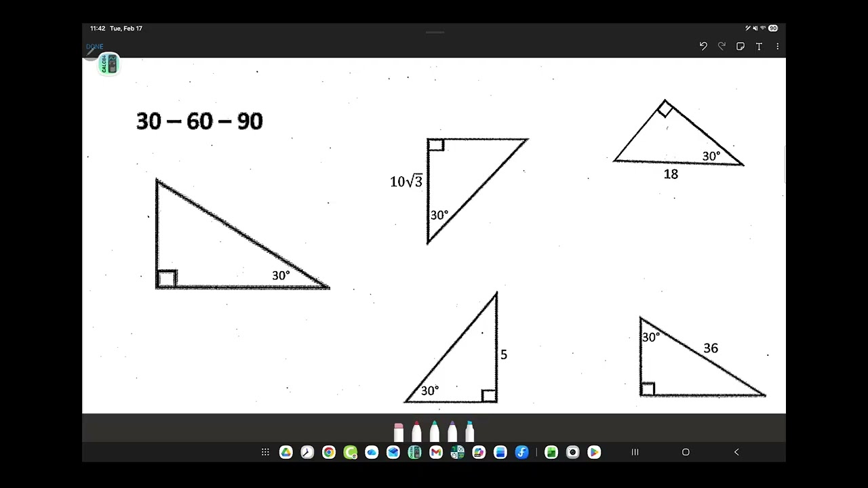Launch Google Chrome from taskbar
Image resolution: width=868 pixels, height=488 pixels.
[329, 452]
